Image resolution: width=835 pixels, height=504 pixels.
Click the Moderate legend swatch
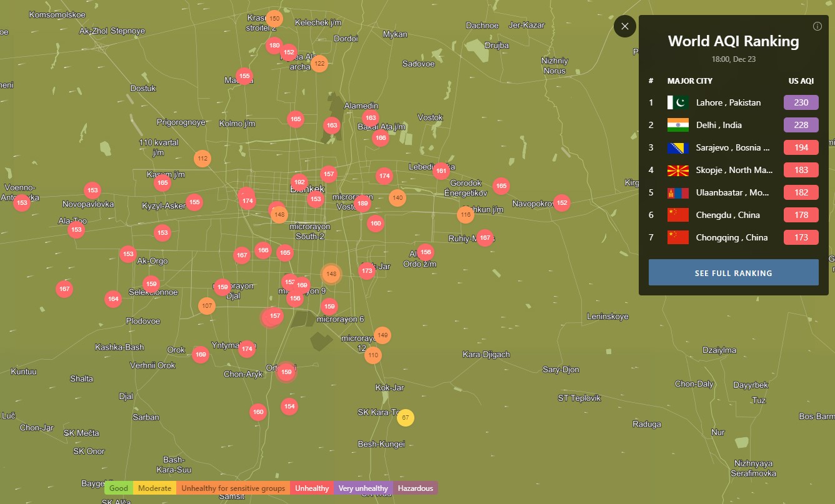click(x=154, y=488)
